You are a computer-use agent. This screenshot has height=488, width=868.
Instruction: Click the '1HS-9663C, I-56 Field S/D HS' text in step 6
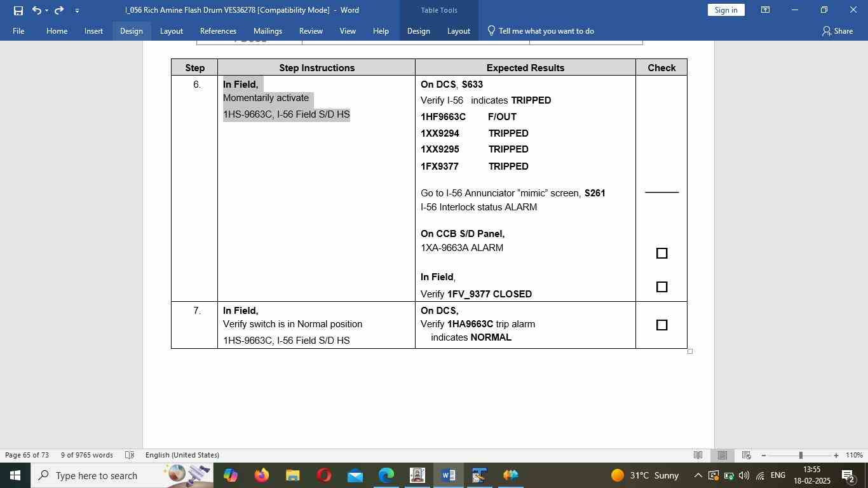(287, 114)
